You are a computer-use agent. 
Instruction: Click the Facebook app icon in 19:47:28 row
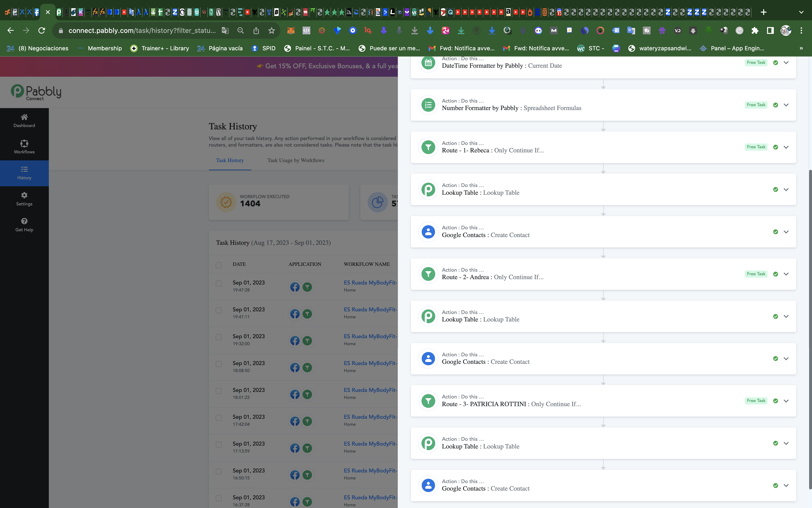[295, 287]
